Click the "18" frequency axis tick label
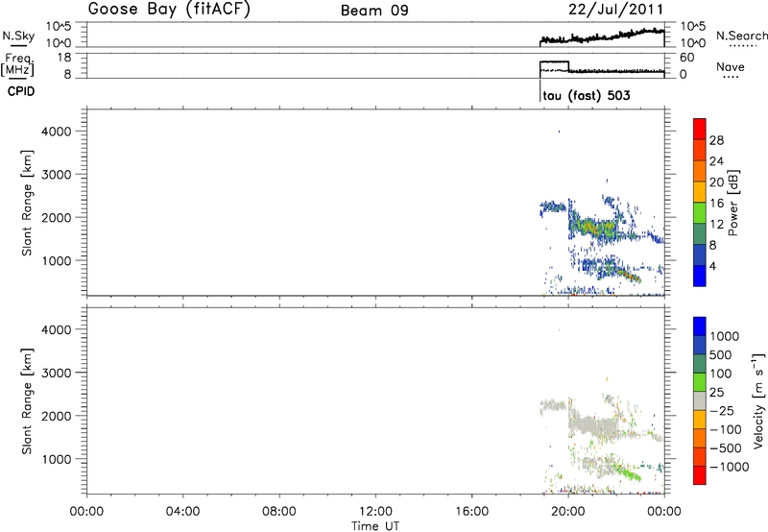Image resolution: width=768 pixels, height=532 pixels. click(x=63, y=58)
